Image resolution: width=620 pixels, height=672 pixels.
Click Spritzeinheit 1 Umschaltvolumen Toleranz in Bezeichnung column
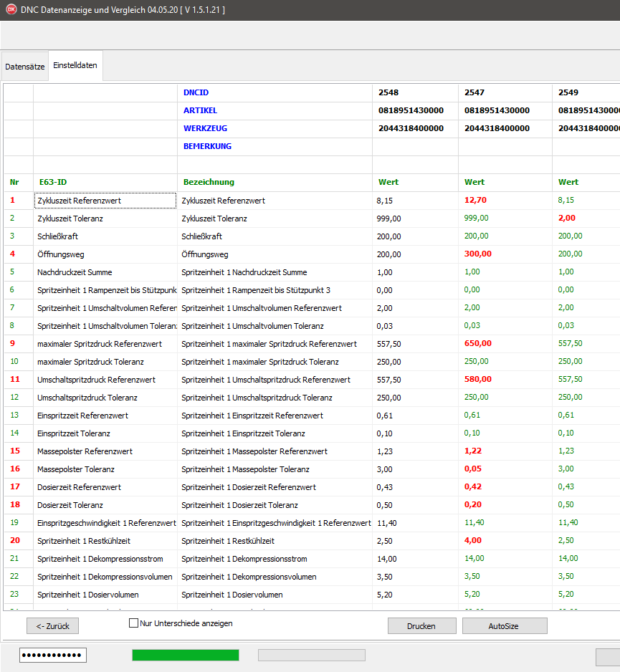(x=252, y=326)
